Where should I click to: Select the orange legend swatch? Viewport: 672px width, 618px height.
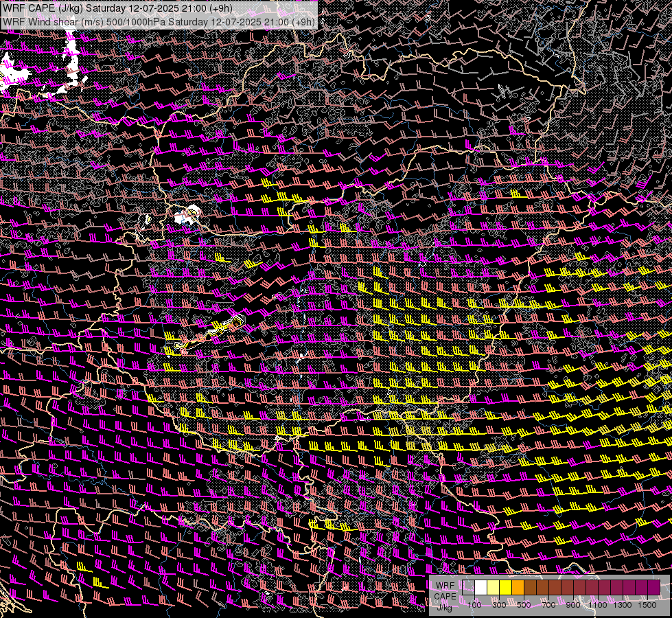click(518, 587)
